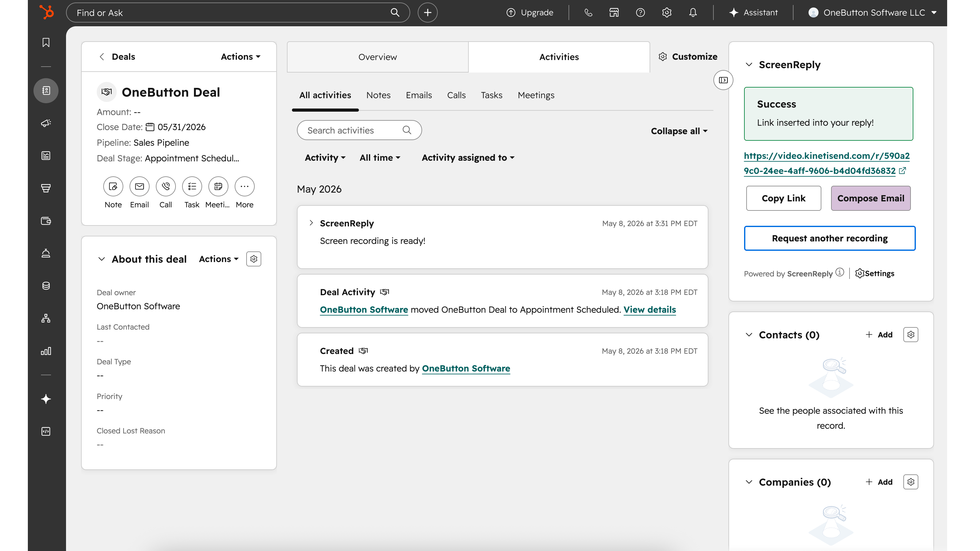Collapse the ScreenReply sidebar card
Viewport: 980px width, 551px height.
pos(749,65)
